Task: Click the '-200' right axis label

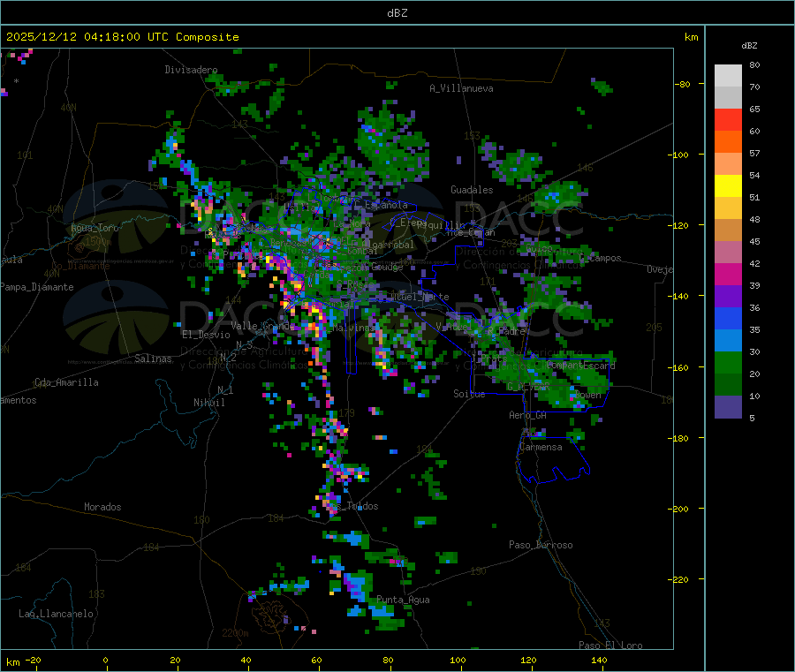Action: 678,509
